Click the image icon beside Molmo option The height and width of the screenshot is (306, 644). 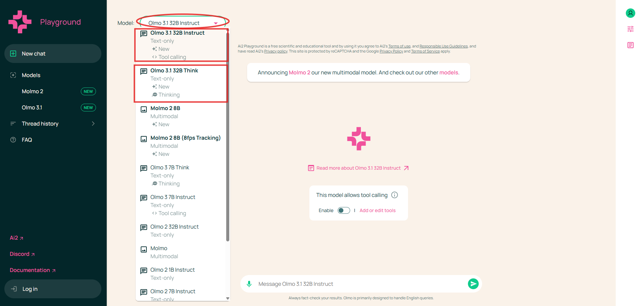coord(144,249)
